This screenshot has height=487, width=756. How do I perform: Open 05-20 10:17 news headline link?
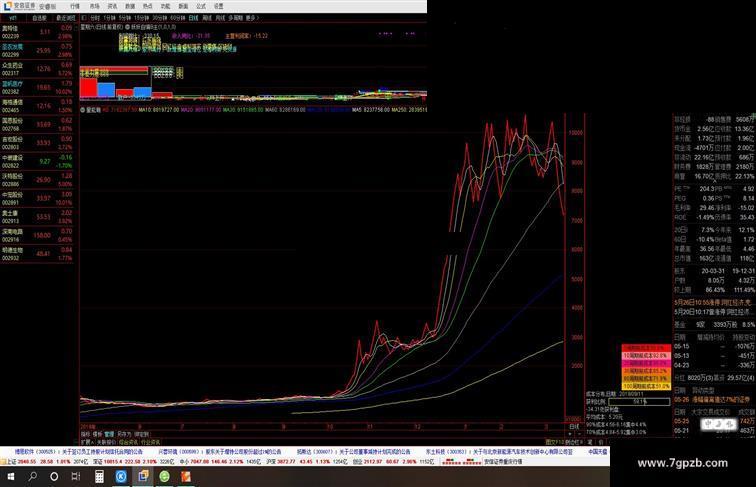[x=715, y=312]
